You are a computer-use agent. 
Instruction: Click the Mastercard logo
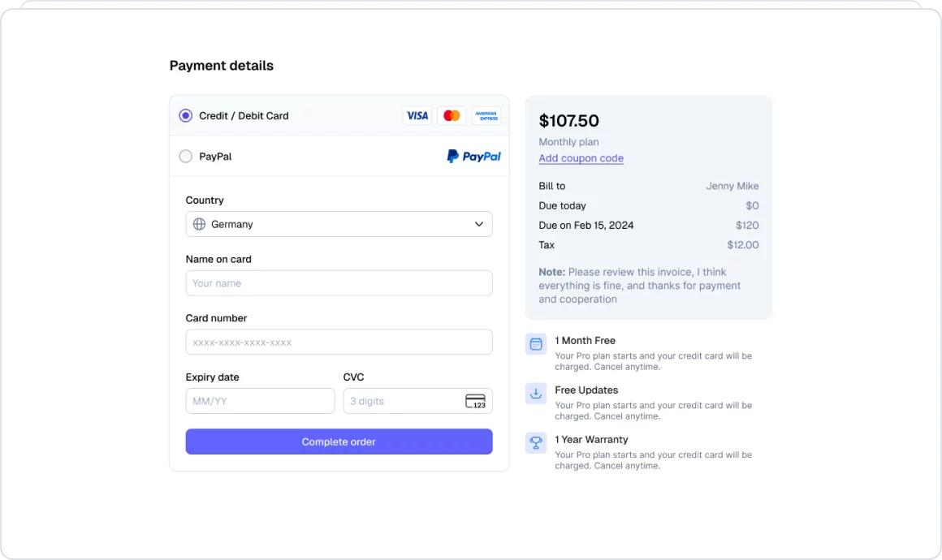(452, 116)
